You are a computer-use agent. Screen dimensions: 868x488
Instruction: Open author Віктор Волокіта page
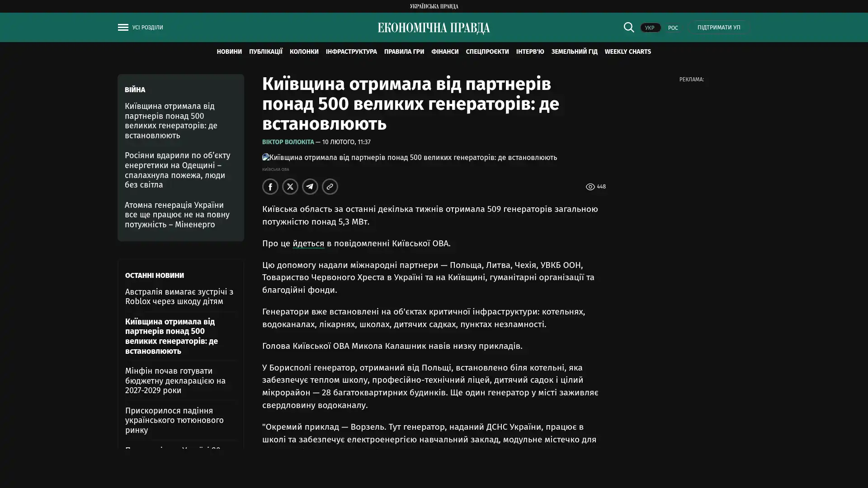[288, 142]
